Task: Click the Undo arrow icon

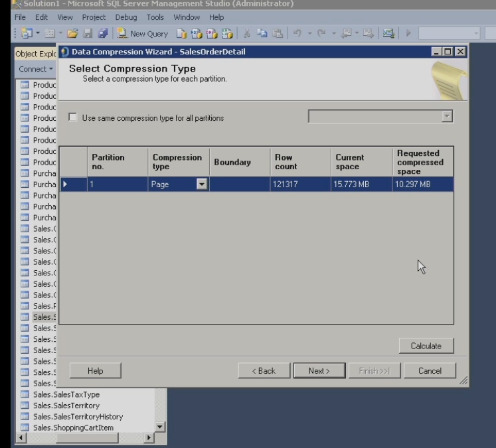Action: point(297,33)
